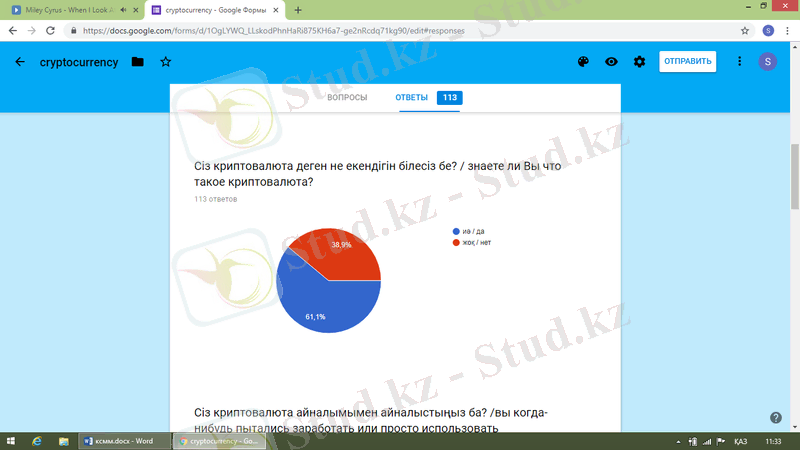800x450 pixels.
Task: Click the '113 ответов' text
Action: (x=215, y=199)
